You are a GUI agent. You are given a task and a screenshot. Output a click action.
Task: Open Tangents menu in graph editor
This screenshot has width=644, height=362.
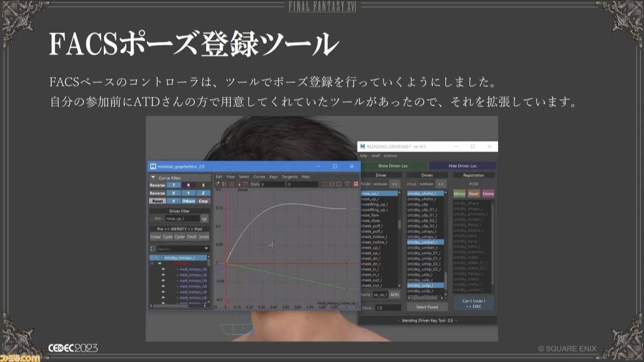289,177
